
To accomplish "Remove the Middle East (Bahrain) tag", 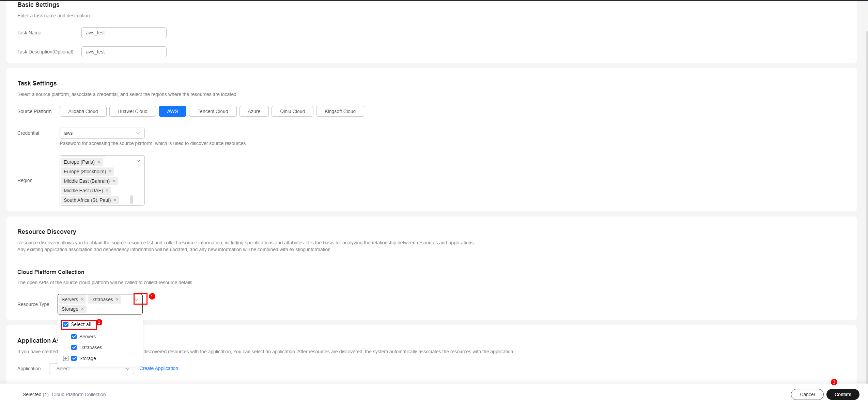I will tap(114, 181).
